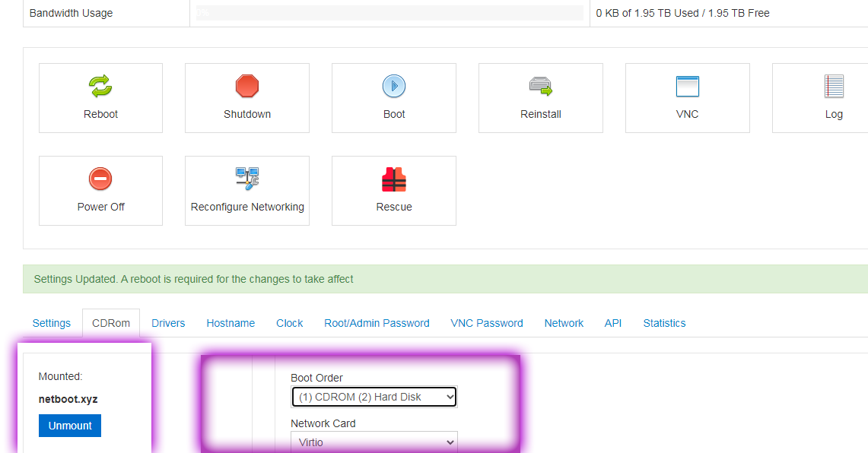The height and width of the screenshot is (453, 868).
Task: Open the Network Card Virtio dropdown
Action: 374,442
